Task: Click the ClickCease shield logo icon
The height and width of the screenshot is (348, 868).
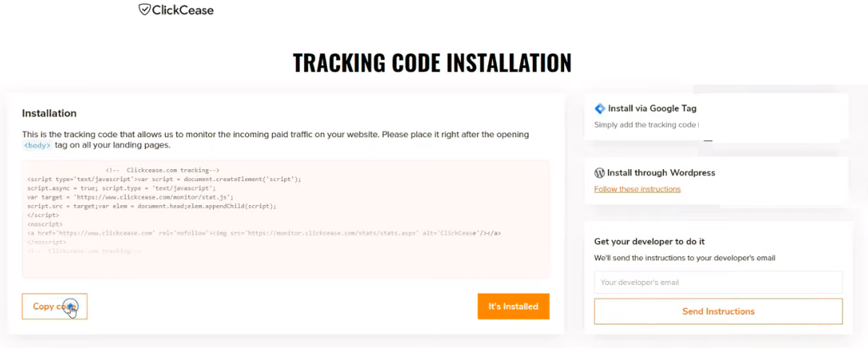Action: pos(144,10)
